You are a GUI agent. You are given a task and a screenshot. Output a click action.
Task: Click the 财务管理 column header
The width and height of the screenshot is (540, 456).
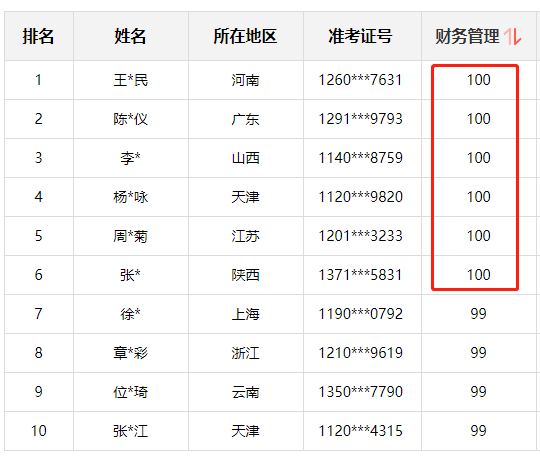tap(478, 36)
